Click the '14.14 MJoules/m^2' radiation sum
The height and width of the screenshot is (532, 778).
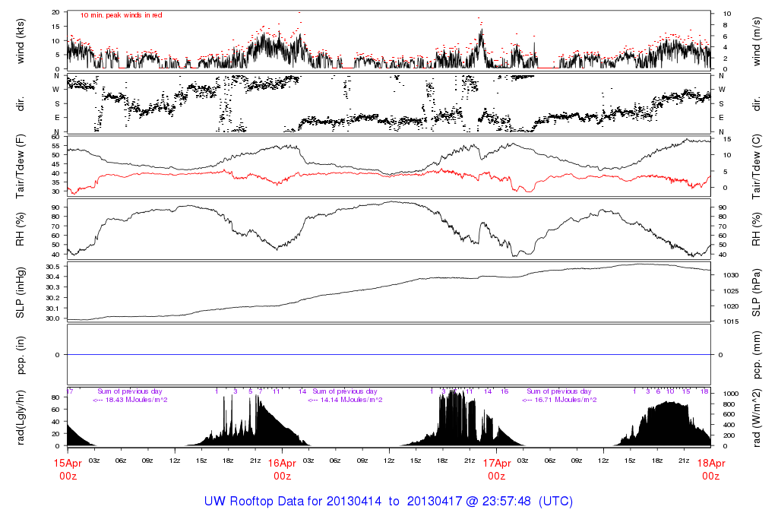tap(351, 400)
